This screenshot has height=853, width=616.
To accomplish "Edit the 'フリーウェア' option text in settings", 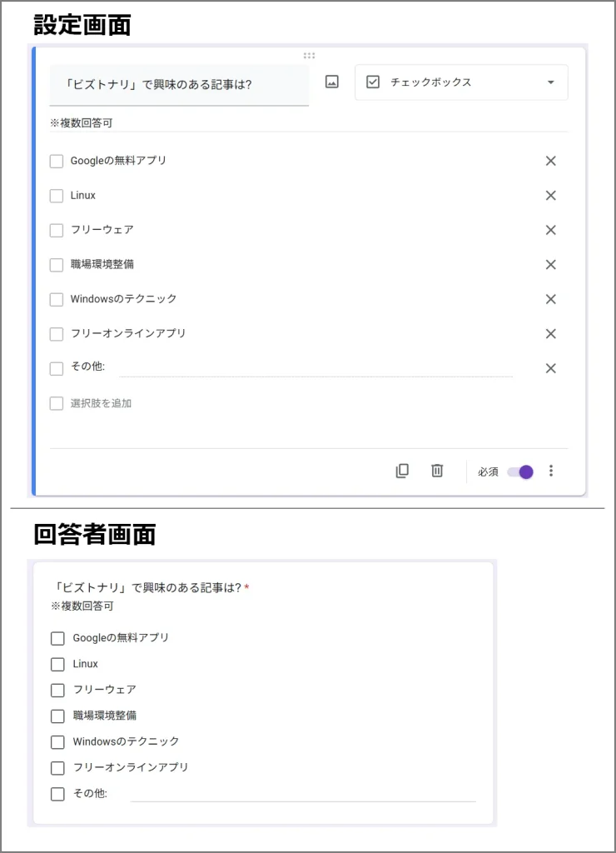I will tap(102, 230).
